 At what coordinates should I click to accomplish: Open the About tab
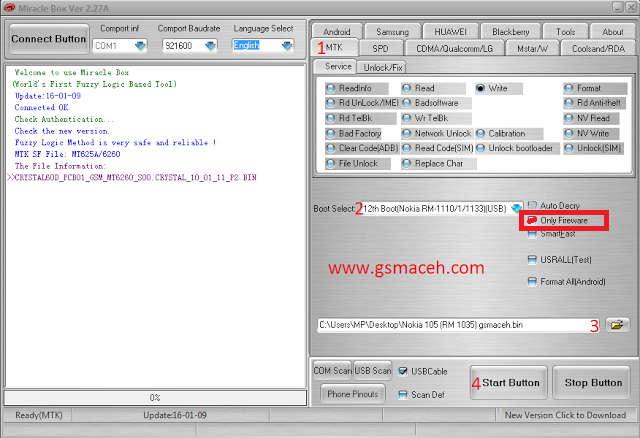tap(613, 32)
